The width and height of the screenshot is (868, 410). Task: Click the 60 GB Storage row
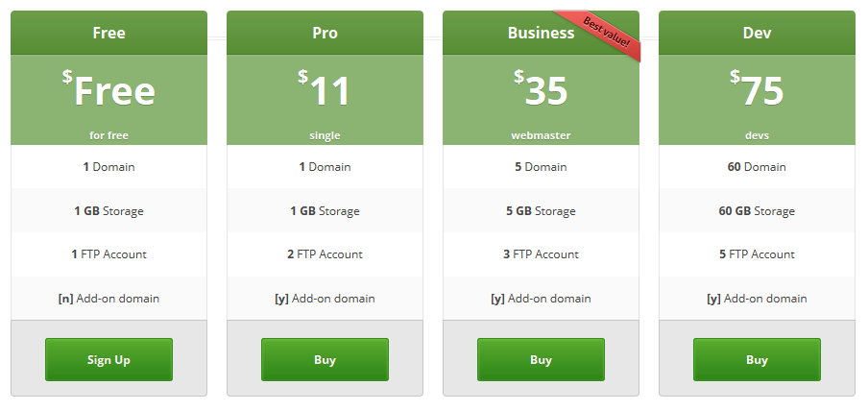pos(757,211)
